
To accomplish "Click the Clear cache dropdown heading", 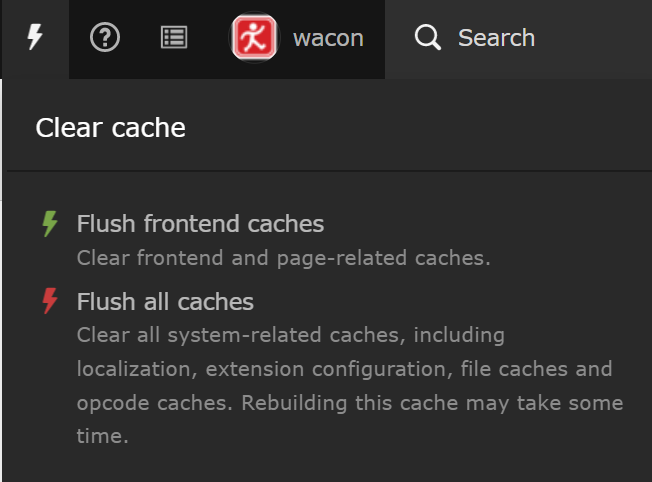I will (110, 128).
